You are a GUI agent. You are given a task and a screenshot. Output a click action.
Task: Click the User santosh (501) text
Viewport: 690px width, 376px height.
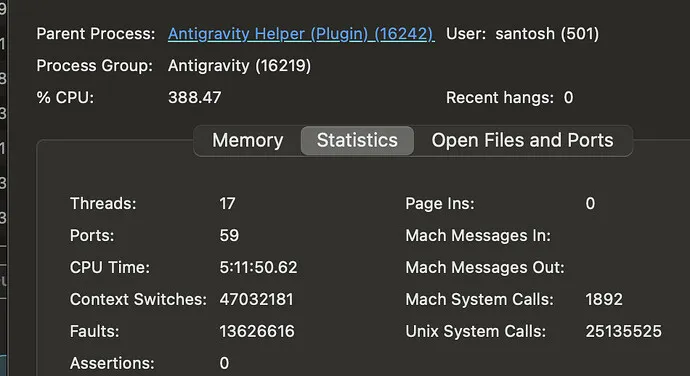[547, 34]
